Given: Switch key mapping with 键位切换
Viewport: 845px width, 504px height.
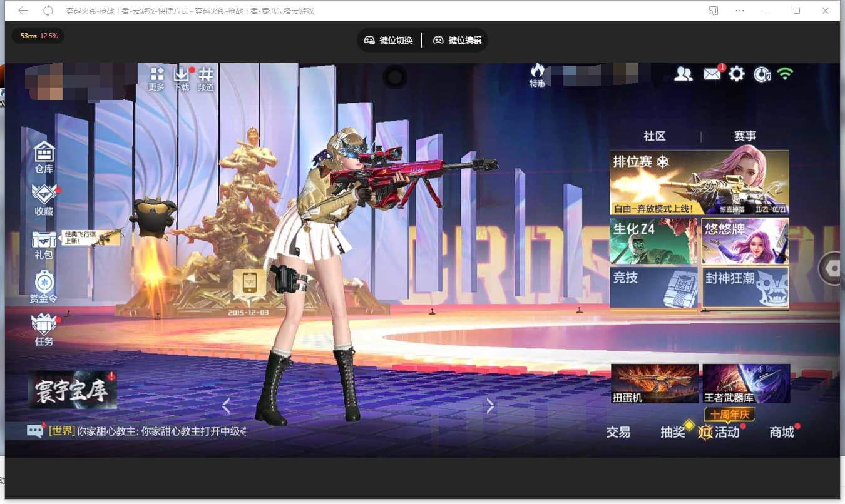Looking at the screenshot, I should (389, 40).
